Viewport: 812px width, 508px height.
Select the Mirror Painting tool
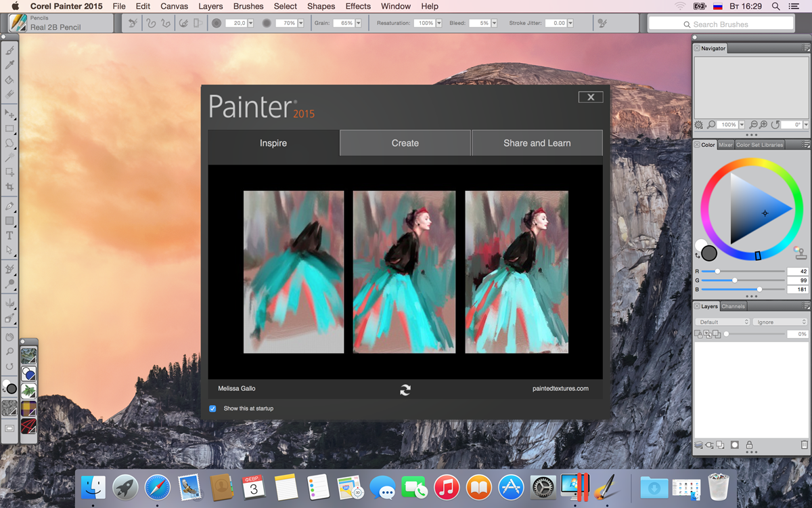point(9,303)
